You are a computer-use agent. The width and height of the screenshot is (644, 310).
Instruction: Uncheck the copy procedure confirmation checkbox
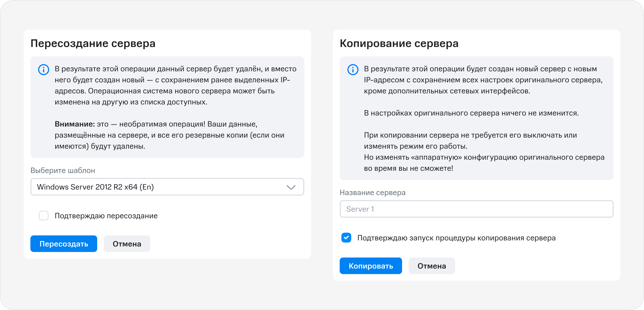coord(346,238)
